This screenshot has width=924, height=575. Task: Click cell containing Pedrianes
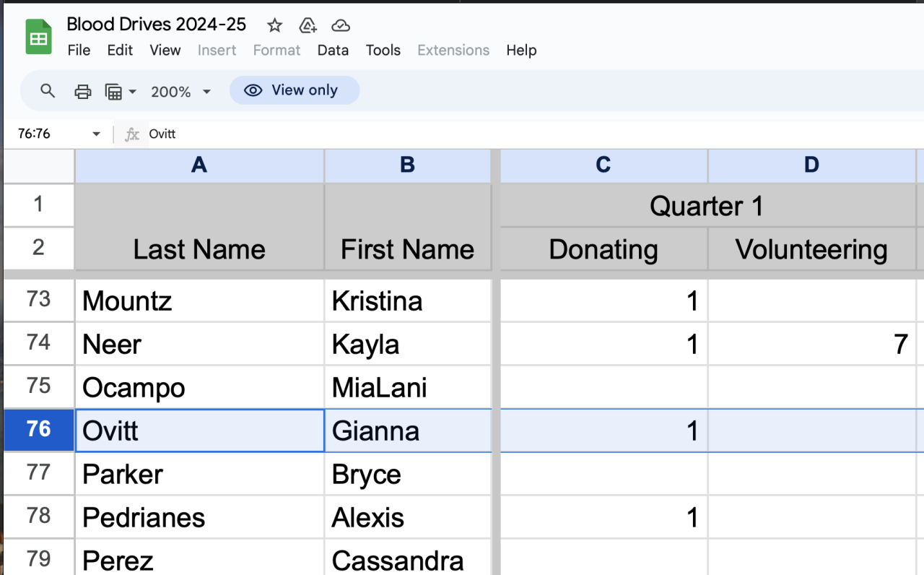pyautogui.click(x=199, y=517)
